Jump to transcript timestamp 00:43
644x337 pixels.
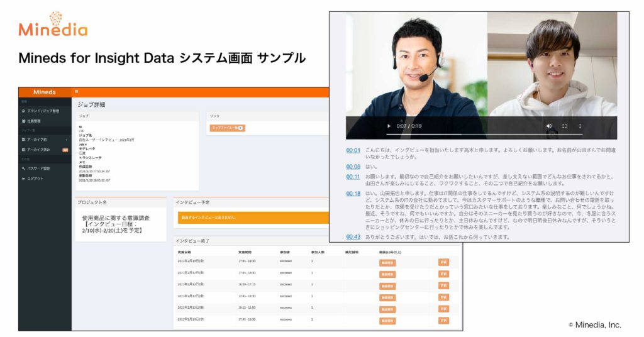point(353,237)
